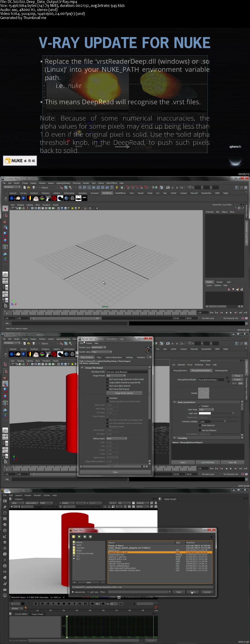
Task: Select the Scale tool in first Maya window
Action: click(x=5, y=240)
